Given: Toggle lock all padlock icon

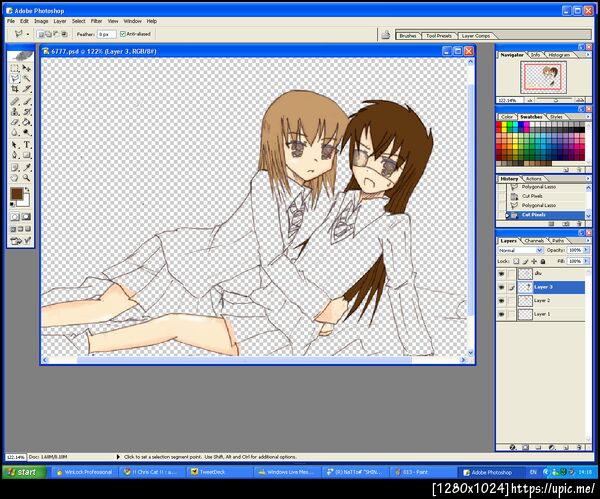Looking at the screenshot, I should coord(543,261).
